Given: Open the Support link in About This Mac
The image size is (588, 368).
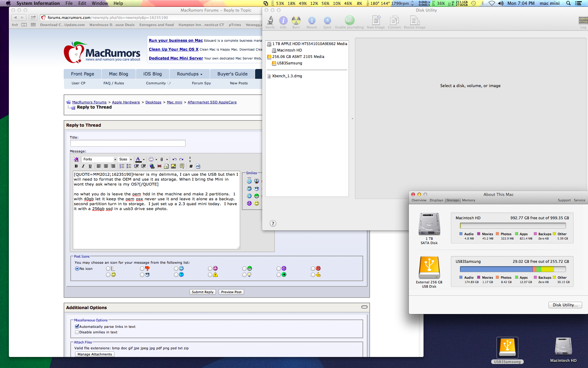Looking at the screenshot, I should click(564, 200).
